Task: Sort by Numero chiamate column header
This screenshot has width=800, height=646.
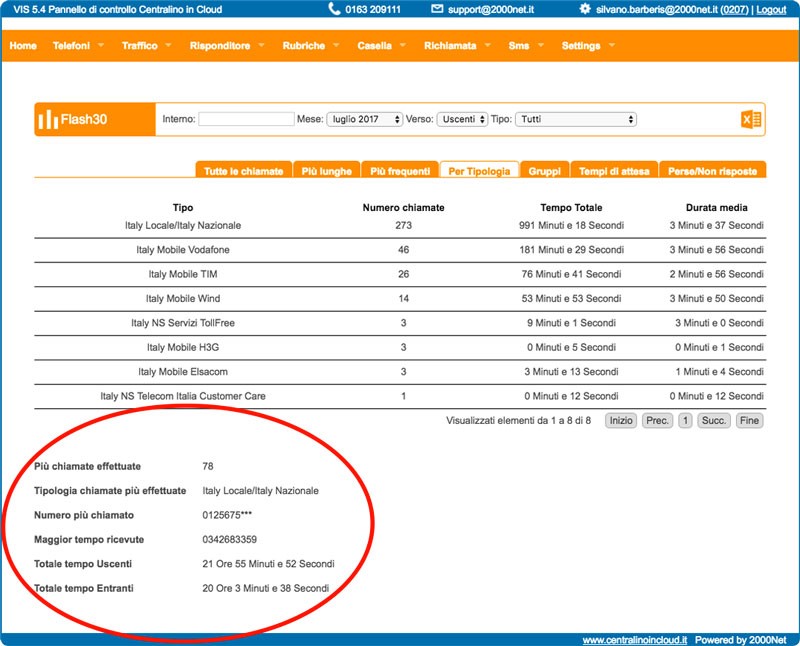Action: coord(403,208)
